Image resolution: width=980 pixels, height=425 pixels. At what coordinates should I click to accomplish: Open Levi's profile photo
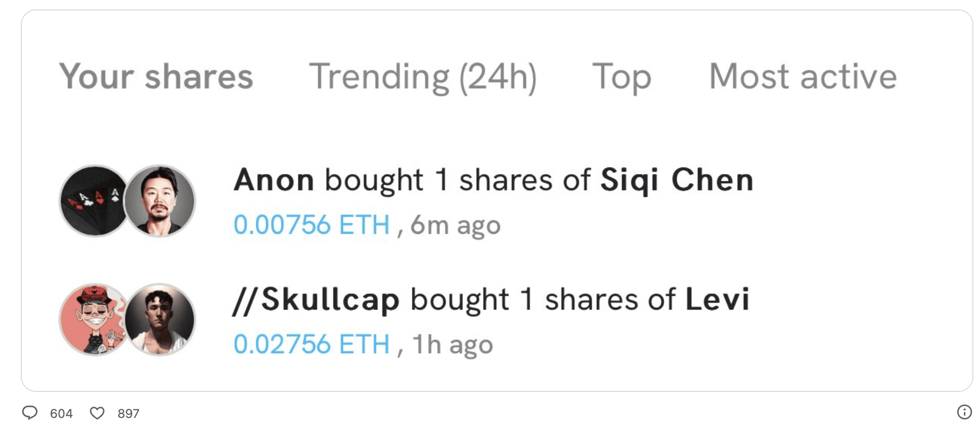(x=159, y=319)
